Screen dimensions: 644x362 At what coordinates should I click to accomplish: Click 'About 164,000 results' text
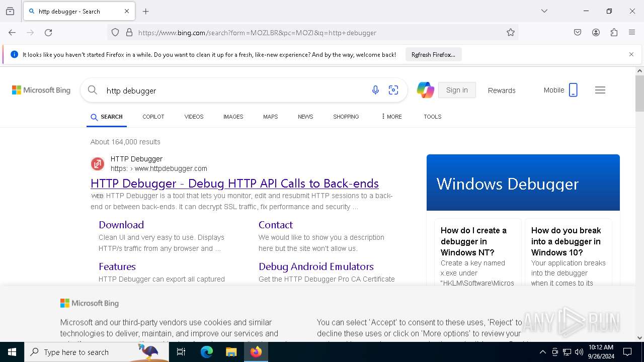click(x=125, y=142)
